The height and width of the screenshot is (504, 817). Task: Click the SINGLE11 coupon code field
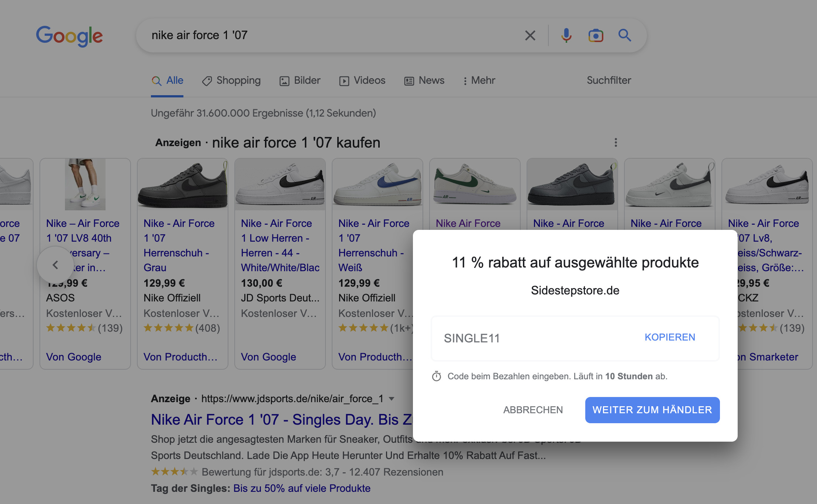(575, 338)
